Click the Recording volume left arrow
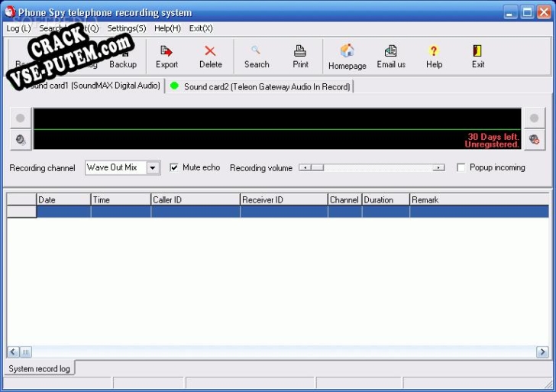This screenshot has width=556, height=392. point(305,167)
